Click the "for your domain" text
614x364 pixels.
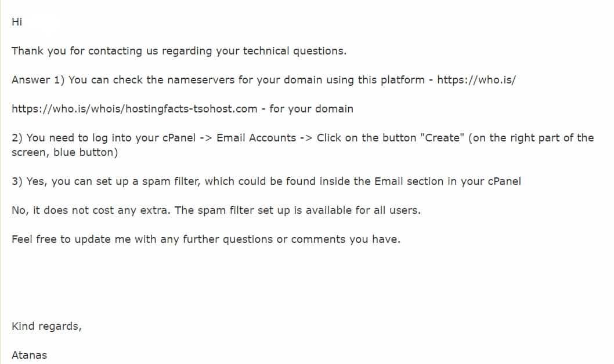point(311,109)
